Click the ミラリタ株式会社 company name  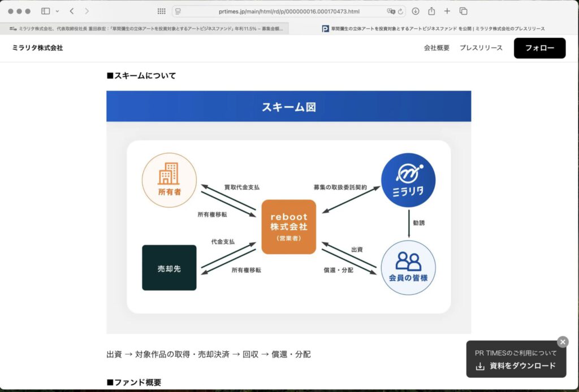37,48
